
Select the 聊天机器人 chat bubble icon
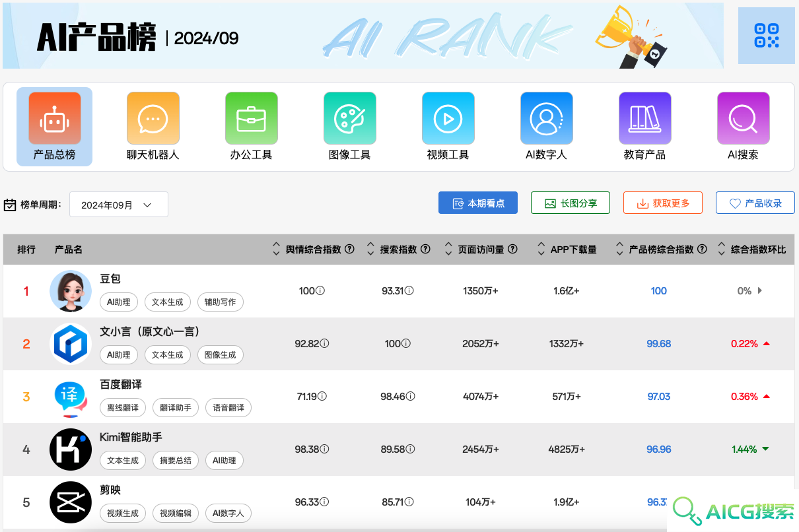click(x=153, y=119)
